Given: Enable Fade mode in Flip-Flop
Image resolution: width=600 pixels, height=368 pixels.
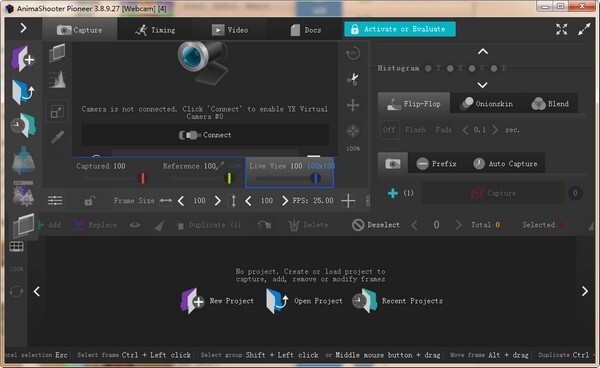Looking at the screenshot, I should pos(443,130).
